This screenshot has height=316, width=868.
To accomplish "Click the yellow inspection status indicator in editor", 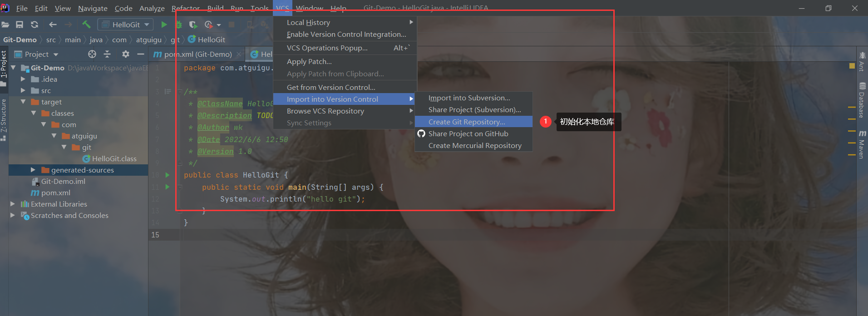I will click(x=852, y=66).
